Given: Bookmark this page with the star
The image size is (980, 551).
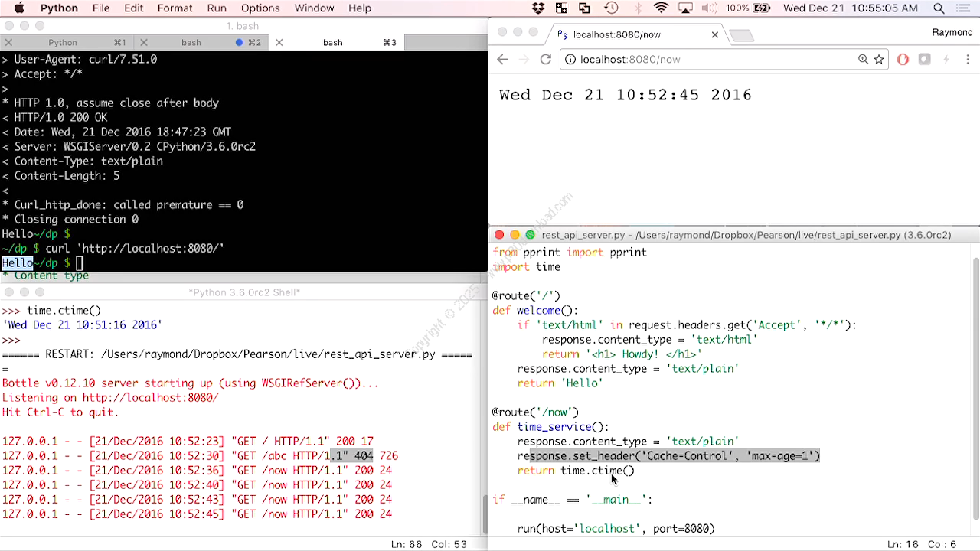Looking at the screenshot, I should click(879, 59).
